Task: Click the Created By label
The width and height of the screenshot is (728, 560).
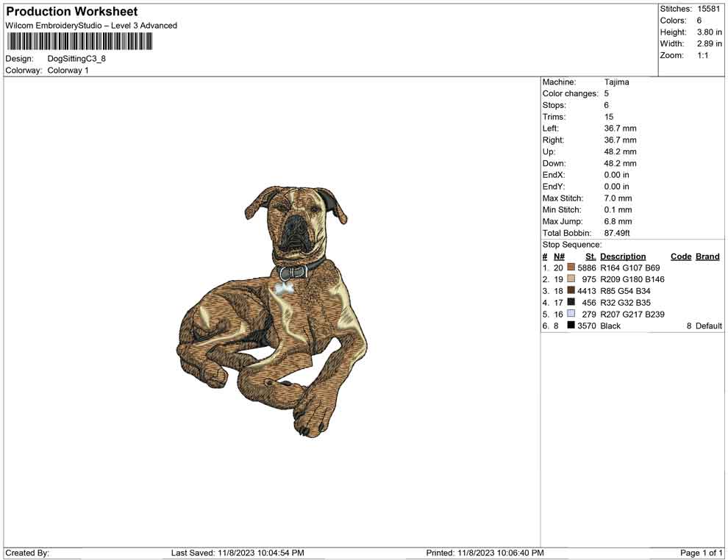Action: (x=27, y=553)
